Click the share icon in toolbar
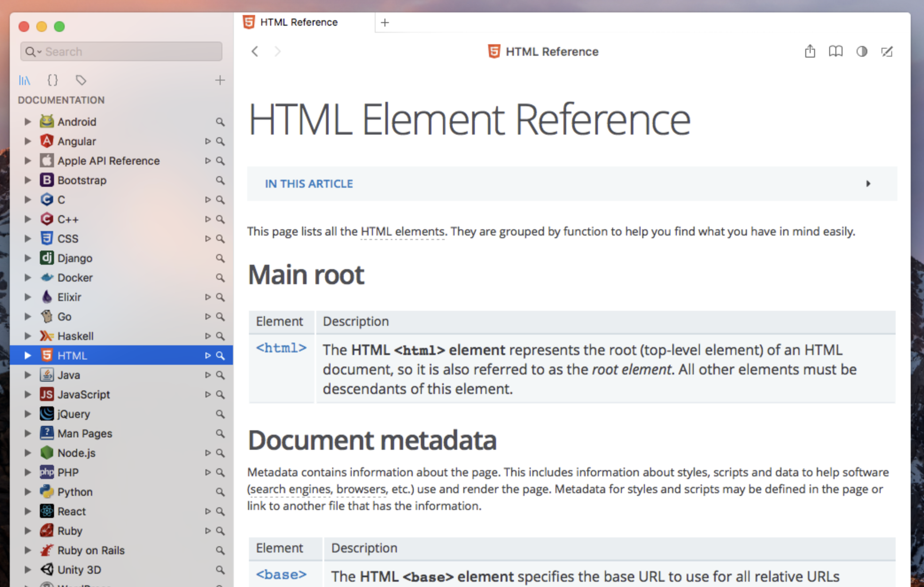The width and height of the screenshot is (924, 587). pos(810,51)
